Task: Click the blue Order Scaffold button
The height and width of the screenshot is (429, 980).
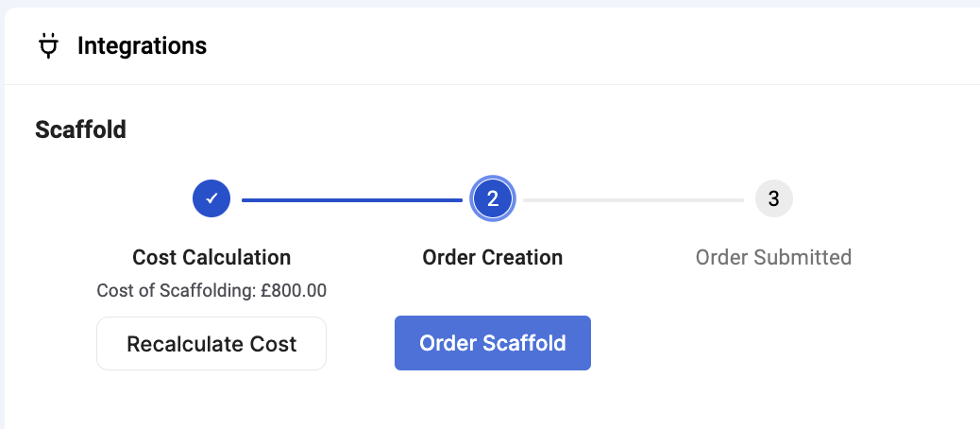Action: coord(493,343)
